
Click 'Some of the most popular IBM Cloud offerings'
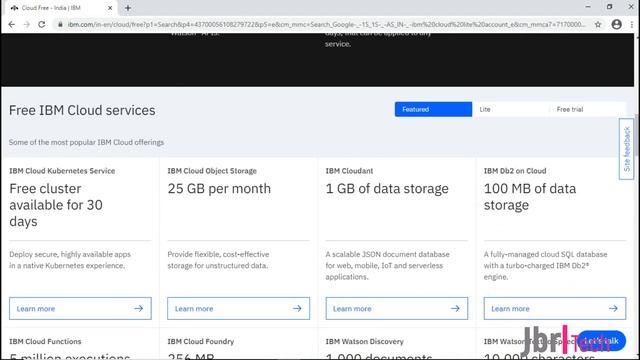point(86,142)
